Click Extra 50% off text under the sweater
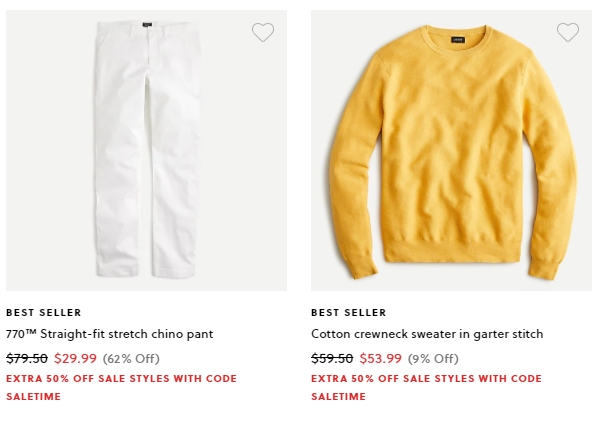598x424 pixels. [x=353, y=379]
